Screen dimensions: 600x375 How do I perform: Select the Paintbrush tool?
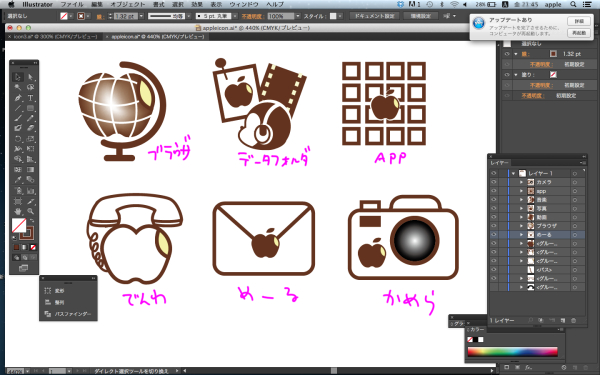click(x=18, y=118)
